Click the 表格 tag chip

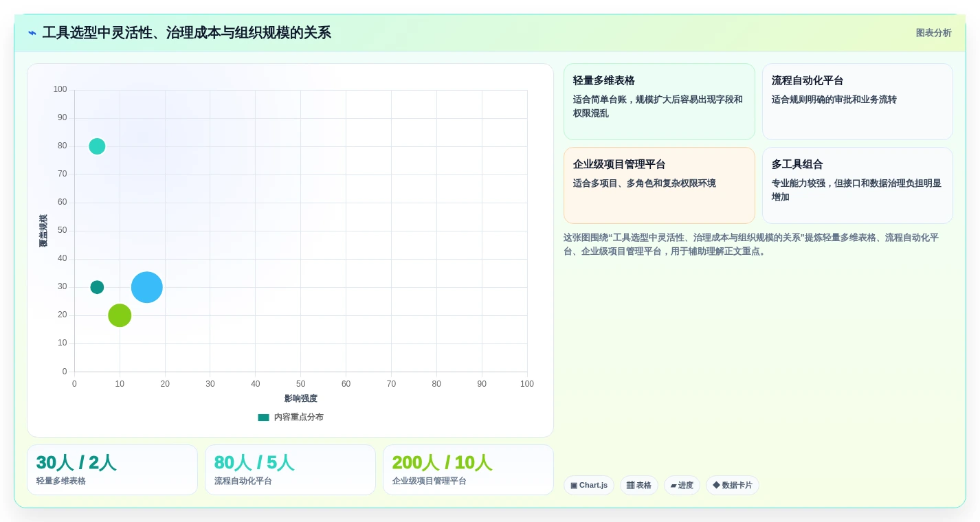(639, 486)
